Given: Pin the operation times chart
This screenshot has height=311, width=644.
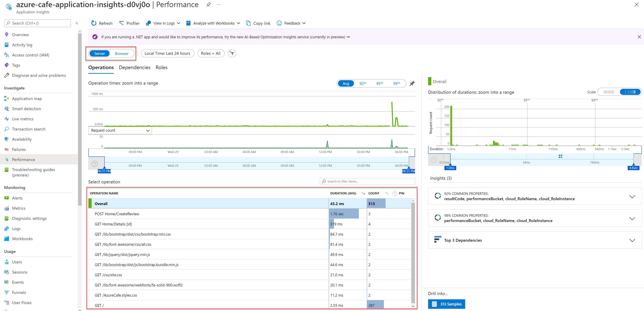Looking at the screenshot, I should point(412,83).
